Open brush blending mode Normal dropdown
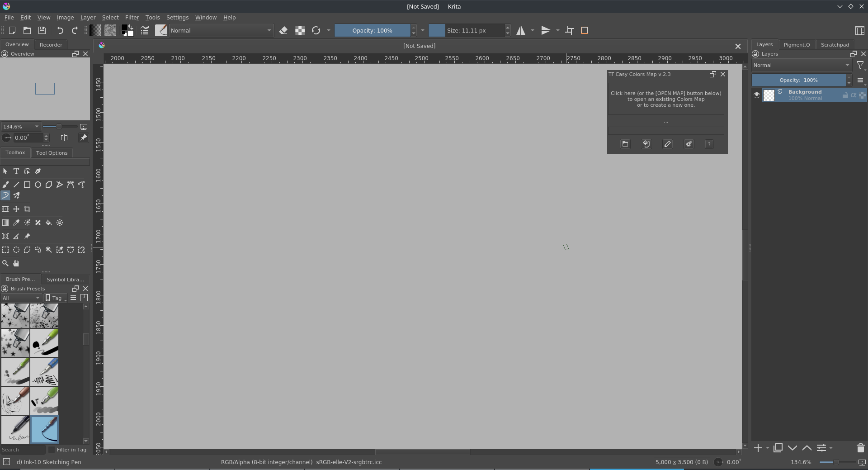This screenshot has height=470, width=868. [x=221, y=30]
